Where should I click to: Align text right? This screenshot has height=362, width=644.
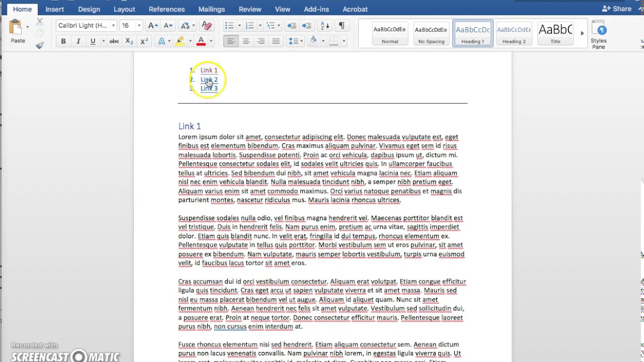coord(261,41)
